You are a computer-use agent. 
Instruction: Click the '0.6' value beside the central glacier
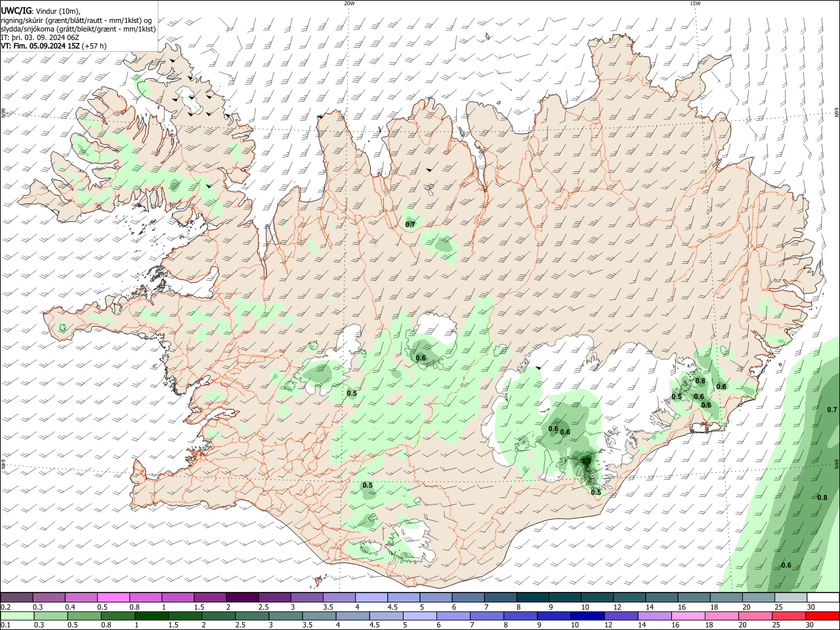(x=421, y=358)
